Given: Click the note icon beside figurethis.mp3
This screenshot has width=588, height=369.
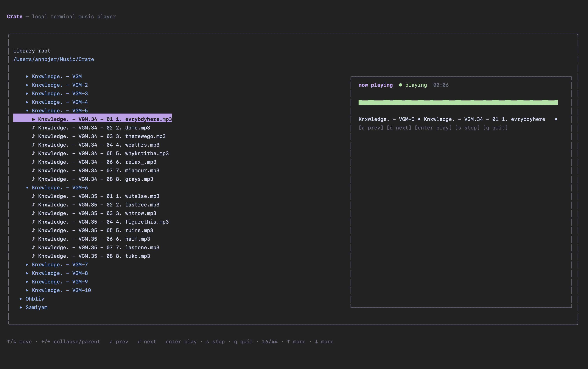Looking at the screenshot, I should click(x=33, y=222).
